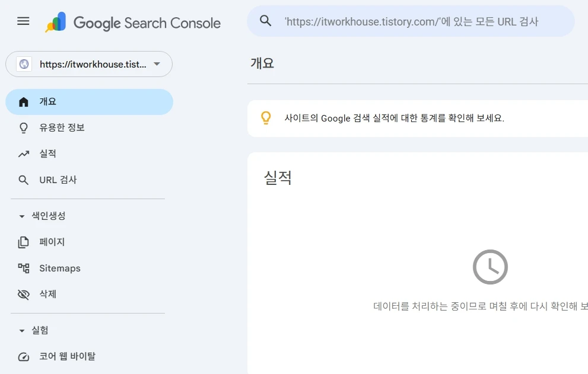Open 삭제 removals page

(89, 294)
